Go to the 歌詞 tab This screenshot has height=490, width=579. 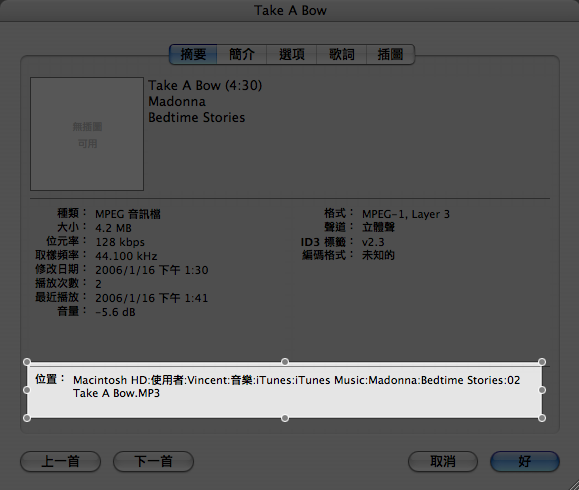click(x=342, y=55)
